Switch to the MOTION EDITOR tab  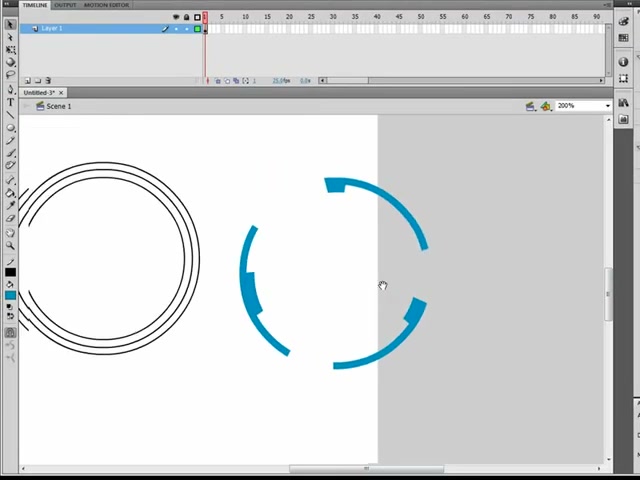click(106, 5)
